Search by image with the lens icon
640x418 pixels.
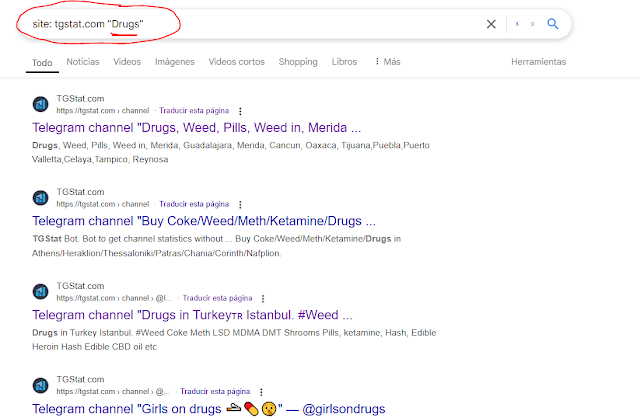click(x=533, y=24)
